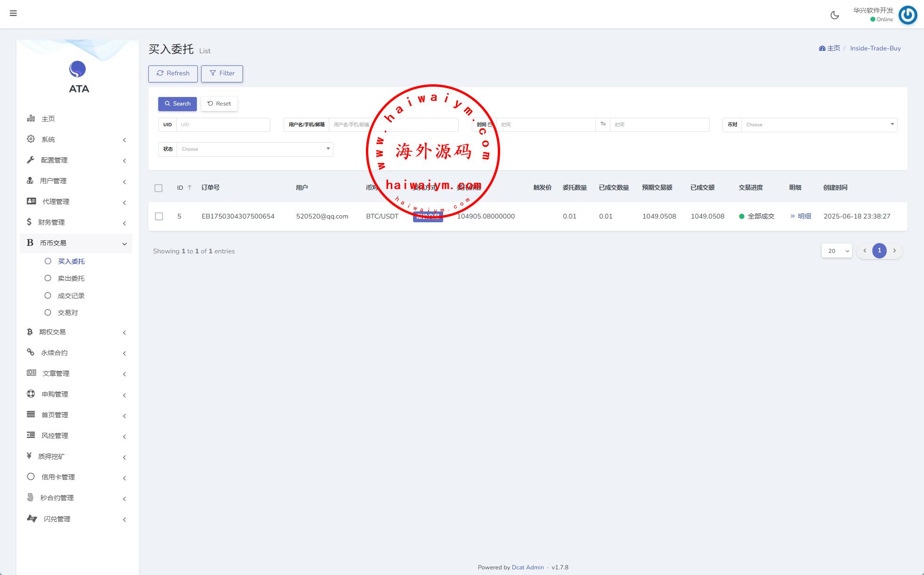Screen dimensions: 924x575
Task: Open the 币对 Choose dropdown
Action: (819, 125)
